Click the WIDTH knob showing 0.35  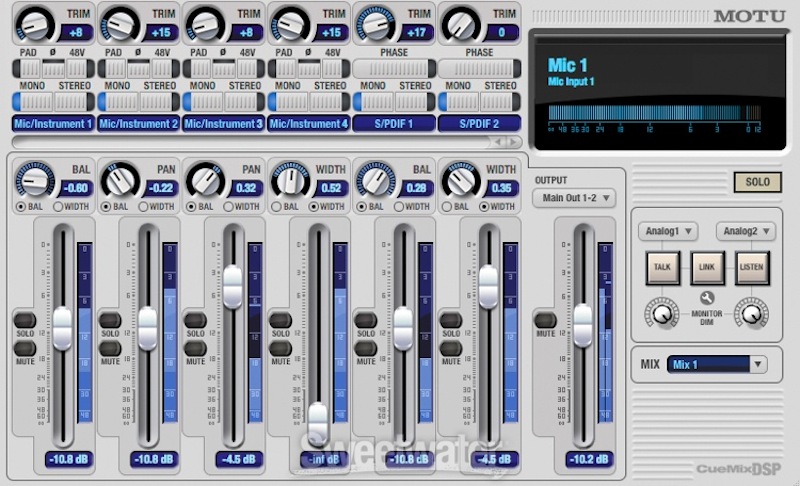[461, 180]
